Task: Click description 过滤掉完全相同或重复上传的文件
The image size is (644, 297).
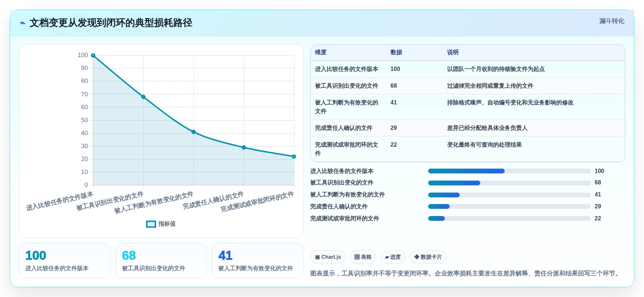Action: (x=490, y=86)
